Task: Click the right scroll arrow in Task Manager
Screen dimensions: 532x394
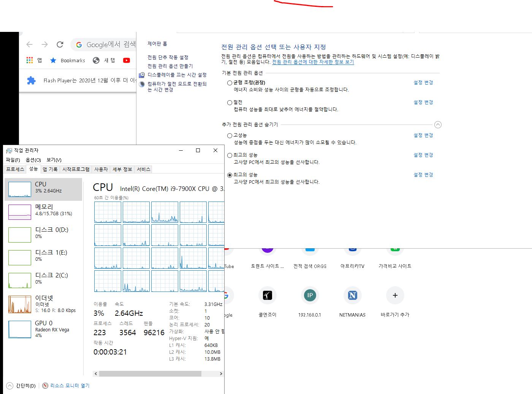Action: pos(221,374)
